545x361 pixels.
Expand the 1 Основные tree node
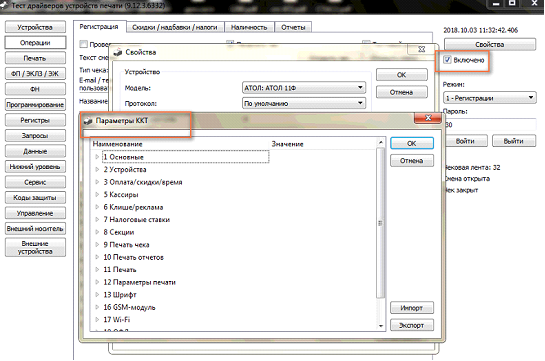click(x=97, y=157)
